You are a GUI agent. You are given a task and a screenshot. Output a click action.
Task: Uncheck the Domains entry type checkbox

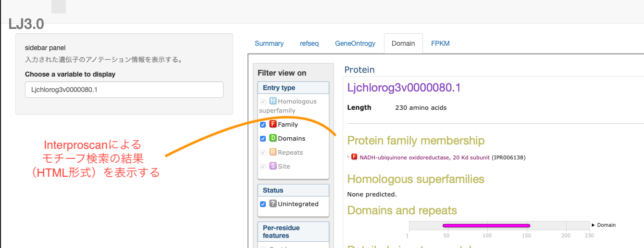coord(263,139)
